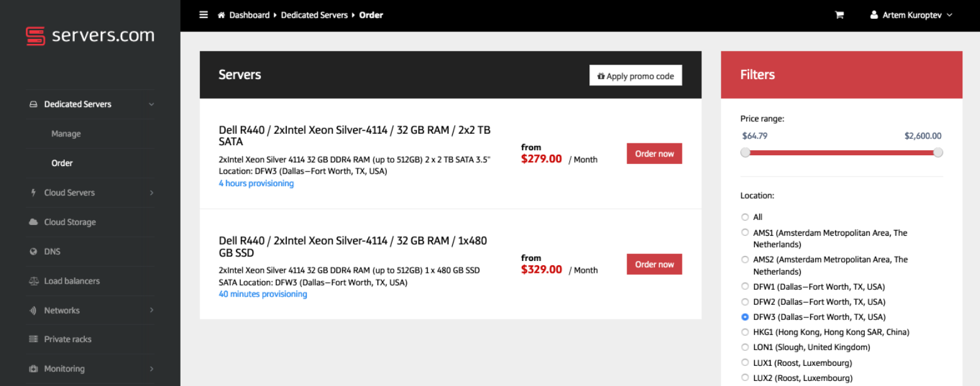Select LUX1 Roost location radio
This screenshot has width=980, height=386.
coord(745,363)
